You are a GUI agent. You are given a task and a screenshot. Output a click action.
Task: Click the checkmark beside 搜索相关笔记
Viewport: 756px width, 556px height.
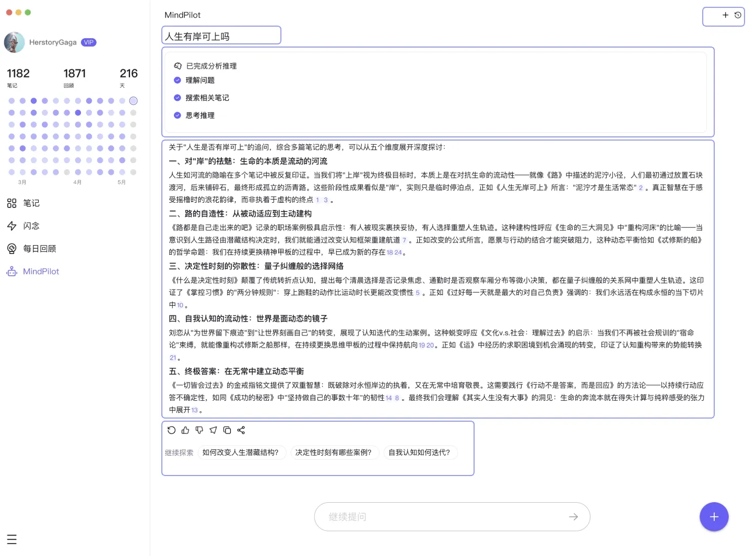[x=177, y=98]
